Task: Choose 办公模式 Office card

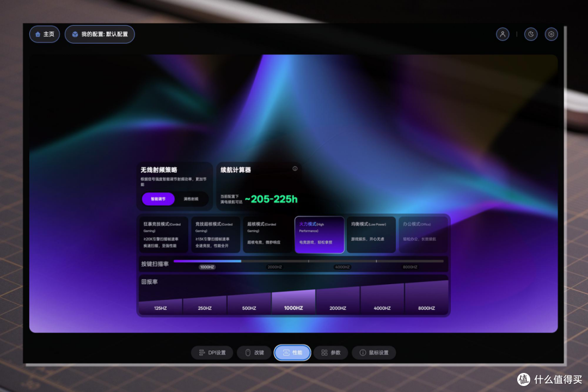Action: click(423, 235)
